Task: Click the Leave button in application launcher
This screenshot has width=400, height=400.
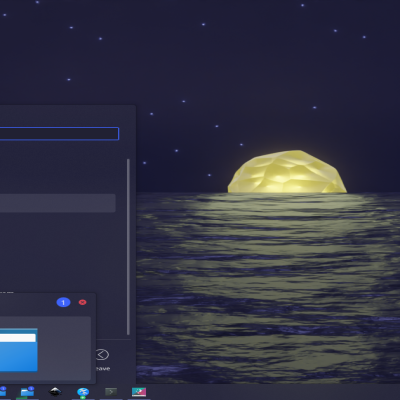Action: pos(102,360)
